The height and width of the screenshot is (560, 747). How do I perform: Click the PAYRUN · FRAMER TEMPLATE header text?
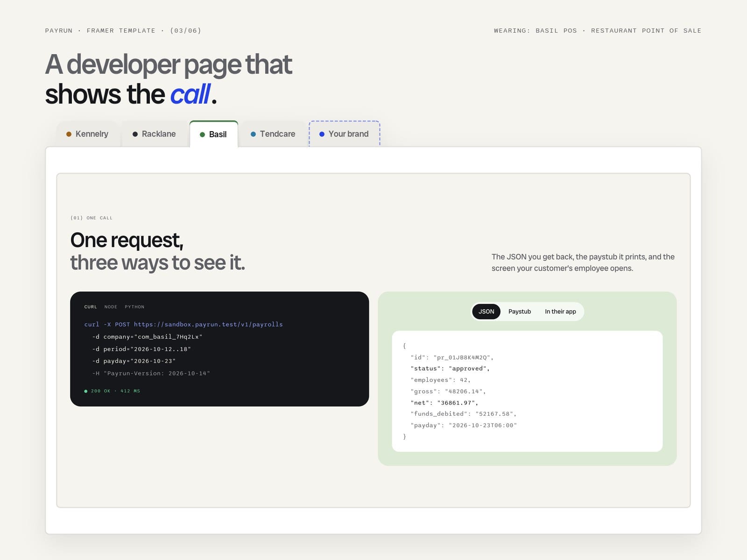[x=123, y=31]
